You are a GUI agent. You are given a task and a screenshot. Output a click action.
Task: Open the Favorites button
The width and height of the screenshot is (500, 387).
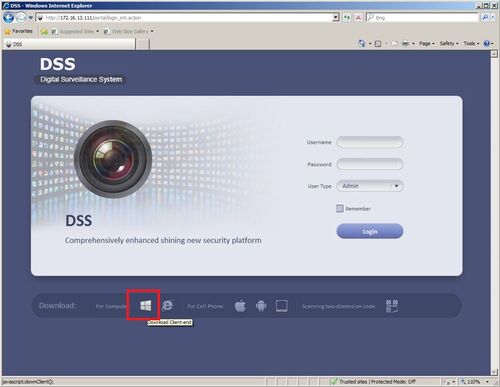click(19, 31)
